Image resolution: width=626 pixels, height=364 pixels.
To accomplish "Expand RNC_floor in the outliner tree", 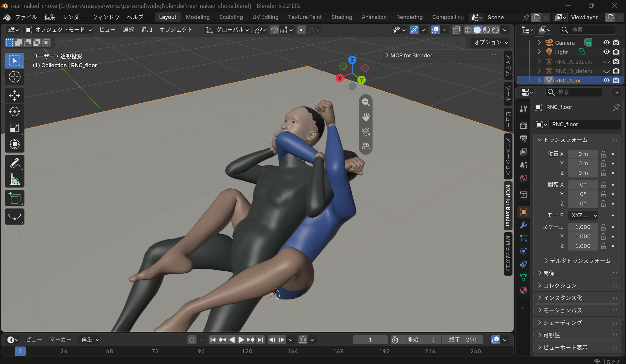I will 539,80.
